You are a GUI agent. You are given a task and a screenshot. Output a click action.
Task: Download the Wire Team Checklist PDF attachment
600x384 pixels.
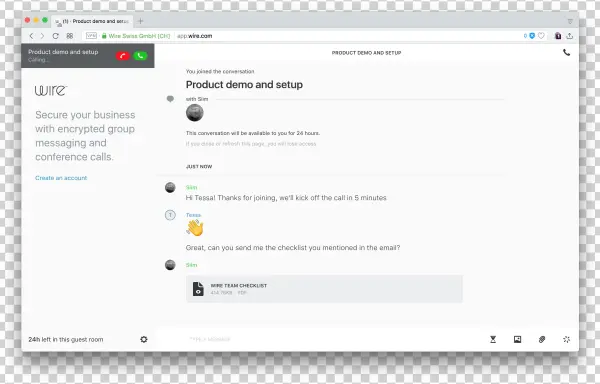pyautogui.click(x=324, y=289)
